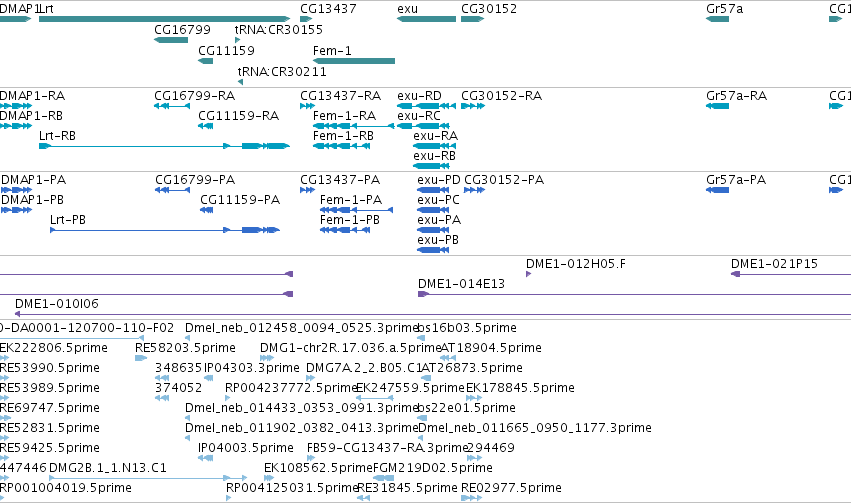Image resolution: width=851 pixels, height=503 pixels.
Task: Select transcript Fem-1-RA
Action: tap(345, 116)
